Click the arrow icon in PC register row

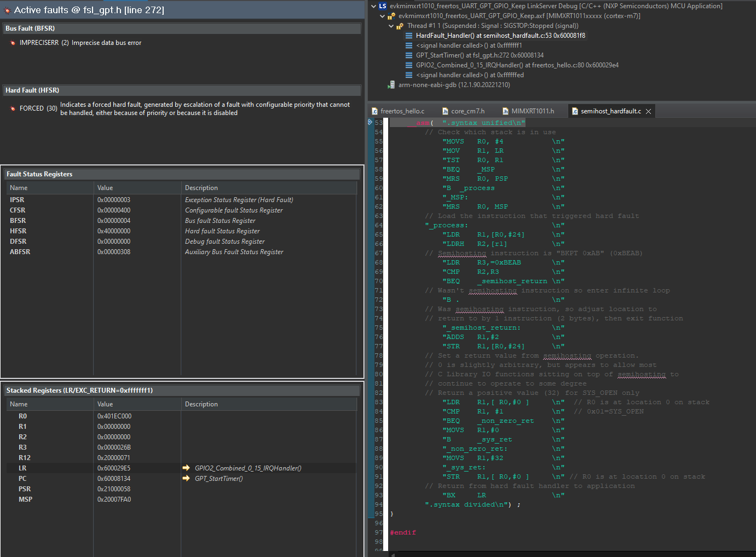(x=186, y=479)
